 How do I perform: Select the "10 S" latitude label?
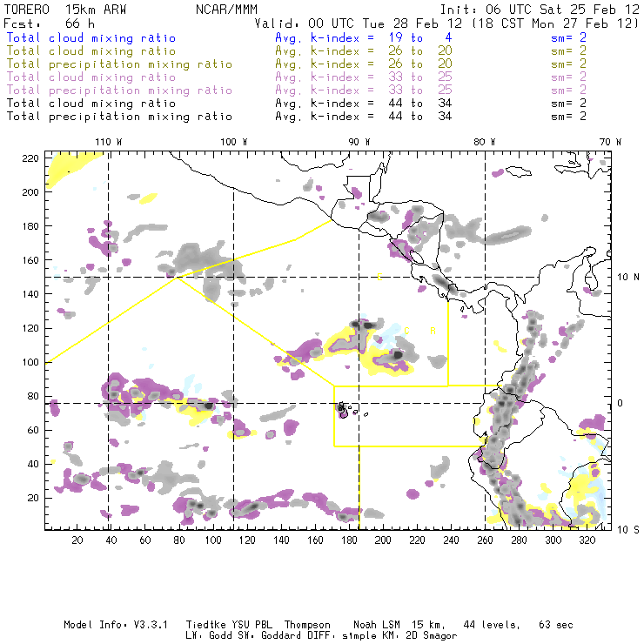tap(628, 530)
